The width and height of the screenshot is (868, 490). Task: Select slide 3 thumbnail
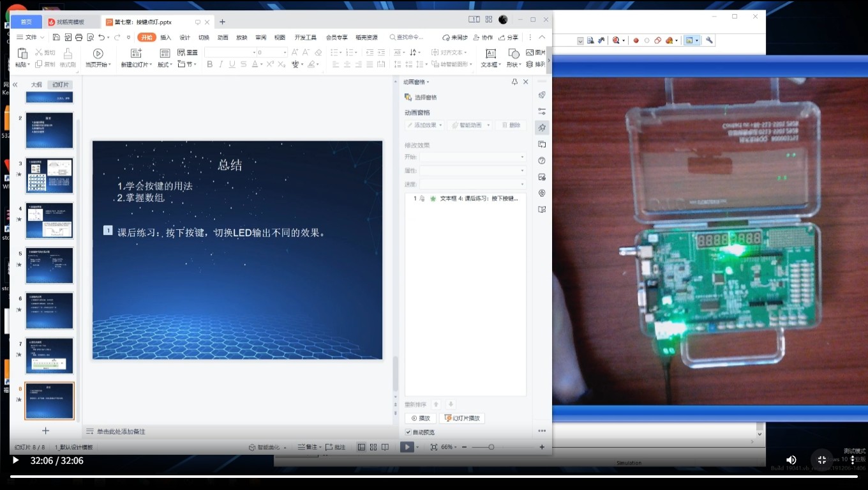click(x=49, y=176)
